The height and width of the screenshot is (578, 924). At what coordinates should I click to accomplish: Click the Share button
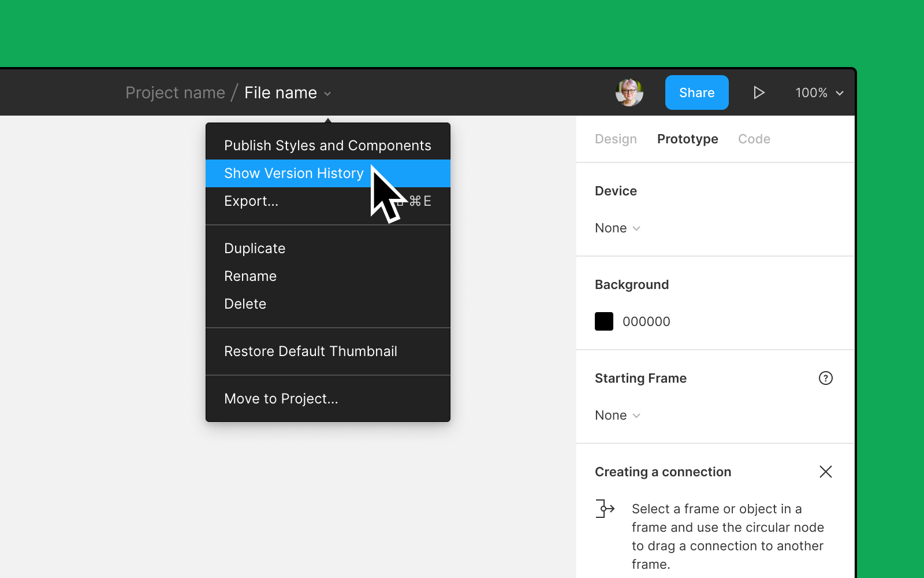click(x=696, y=92)
